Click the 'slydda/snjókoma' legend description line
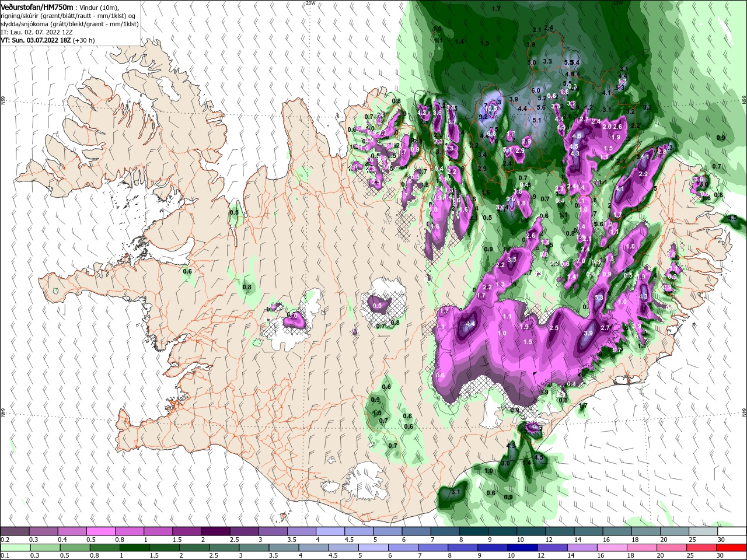 pos(69,24)
